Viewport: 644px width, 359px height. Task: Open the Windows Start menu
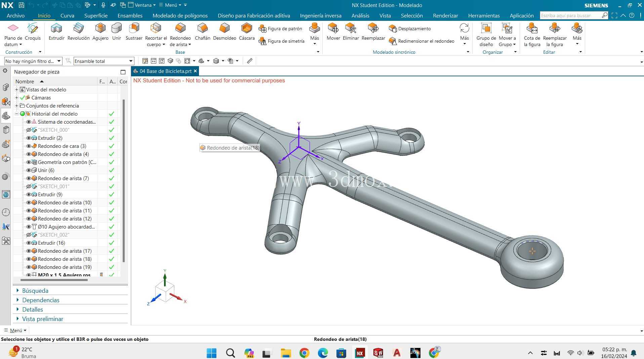pyautogui.click(x=211, y=353)
